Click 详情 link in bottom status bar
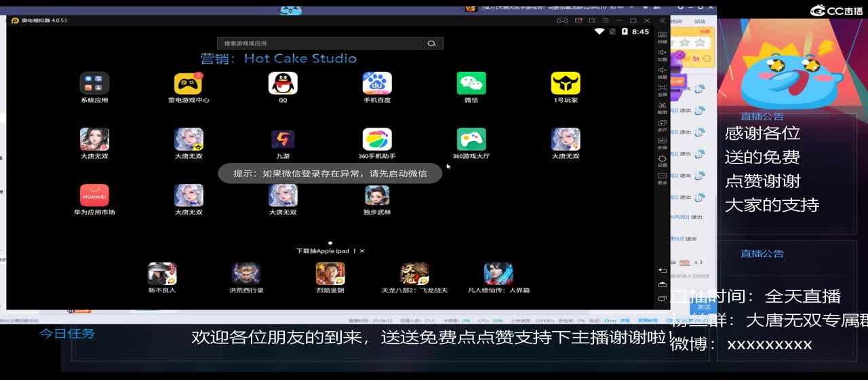Viewport: 868px width, 380px height. (625, 320)
